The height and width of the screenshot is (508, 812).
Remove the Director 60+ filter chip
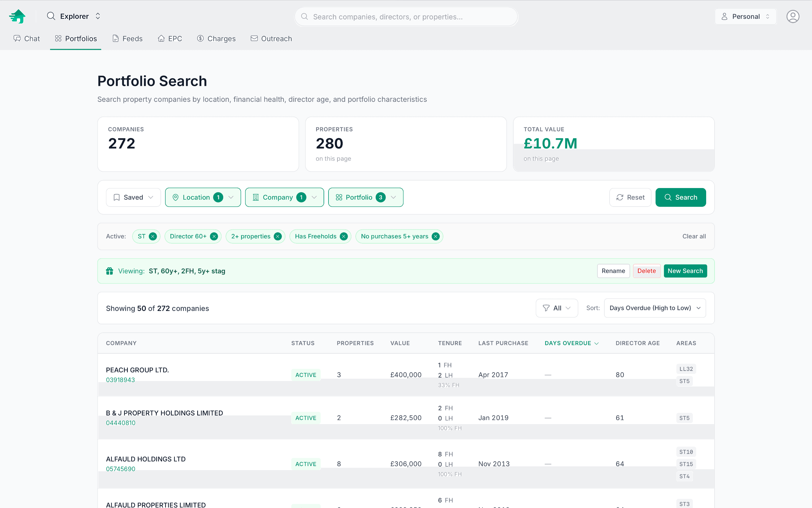point(214,236)
